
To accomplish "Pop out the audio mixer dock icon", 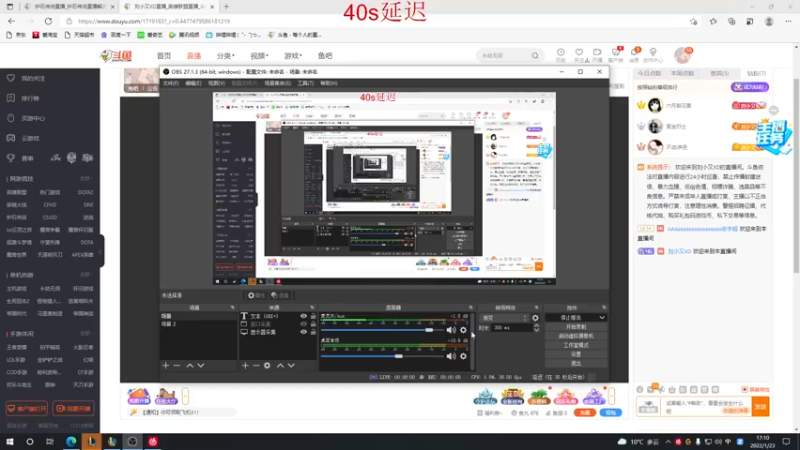I will click(470, 308).
